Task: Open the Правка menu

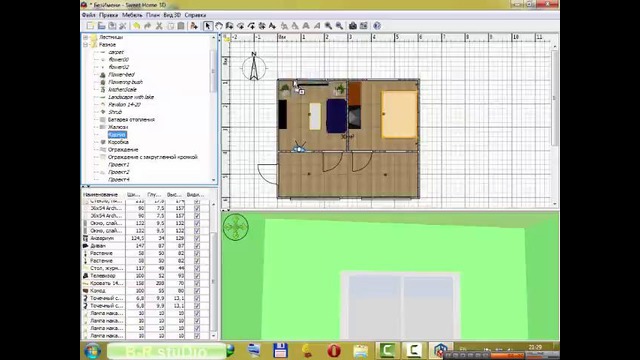Action: [109, 15]
